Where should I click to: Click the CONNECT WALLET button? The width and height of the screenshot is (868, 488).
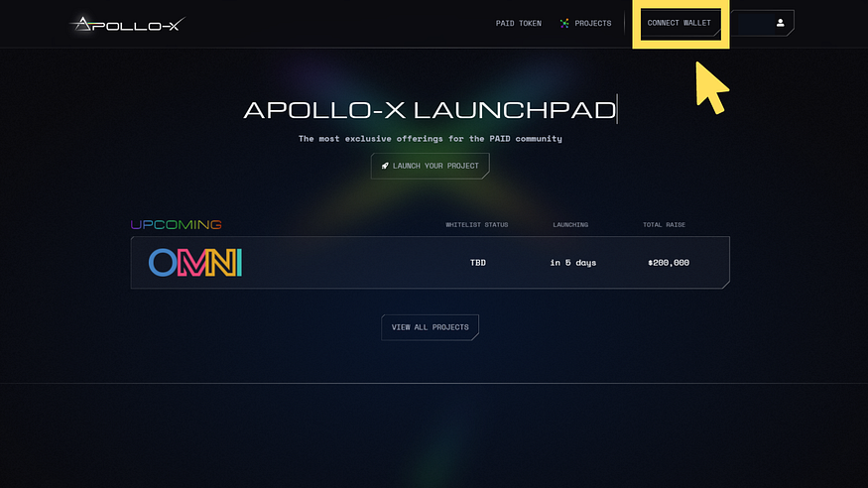pos(681,23)
